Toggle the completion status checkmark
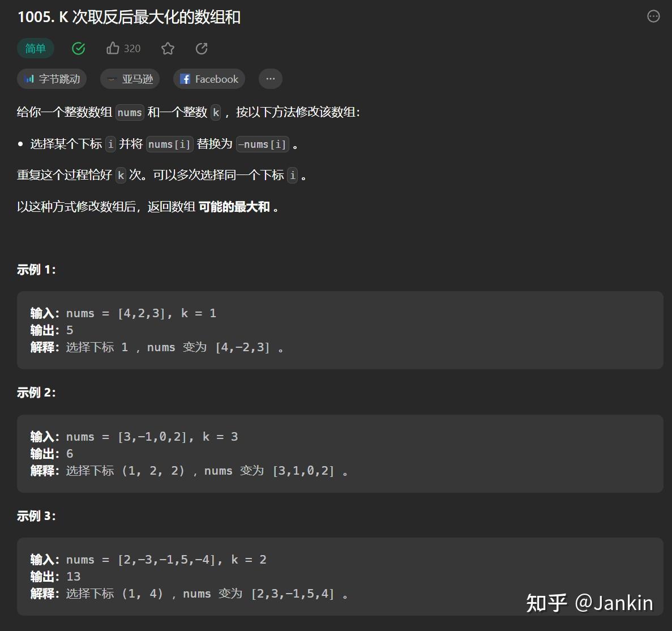The height and width of the screenshot is (631, 672). [x=78, y=49]
